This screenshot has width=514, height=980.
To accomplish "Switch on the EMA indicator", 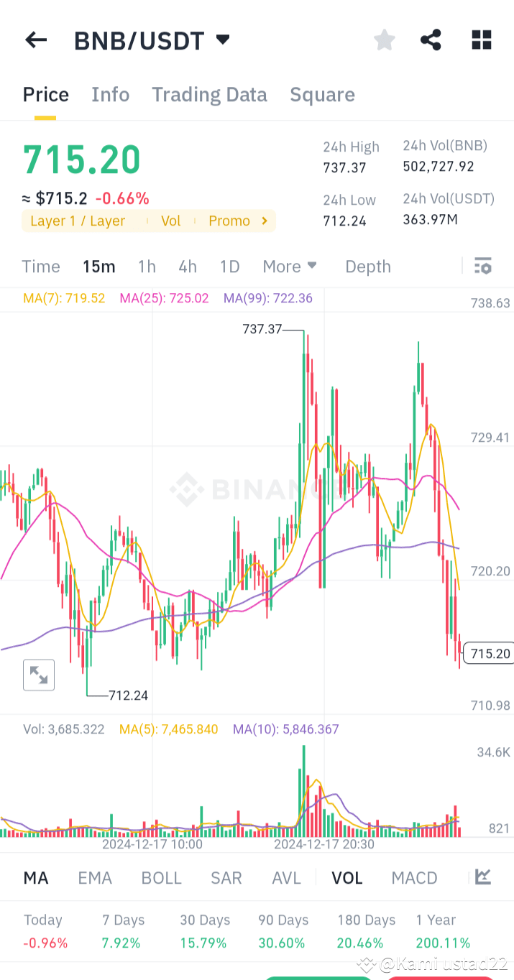I will [x=95, y=877].
